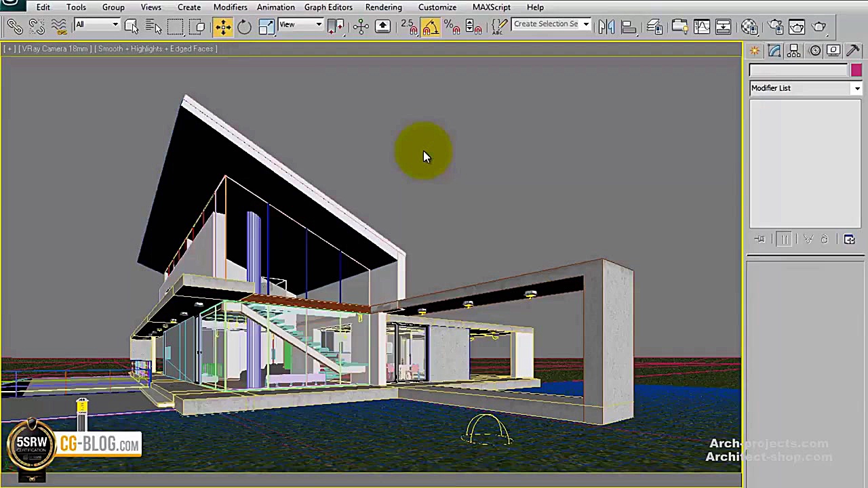This screenshot has height=488, width=868.
Task: Open the Graph Editors menu
Action: point(328,7)
